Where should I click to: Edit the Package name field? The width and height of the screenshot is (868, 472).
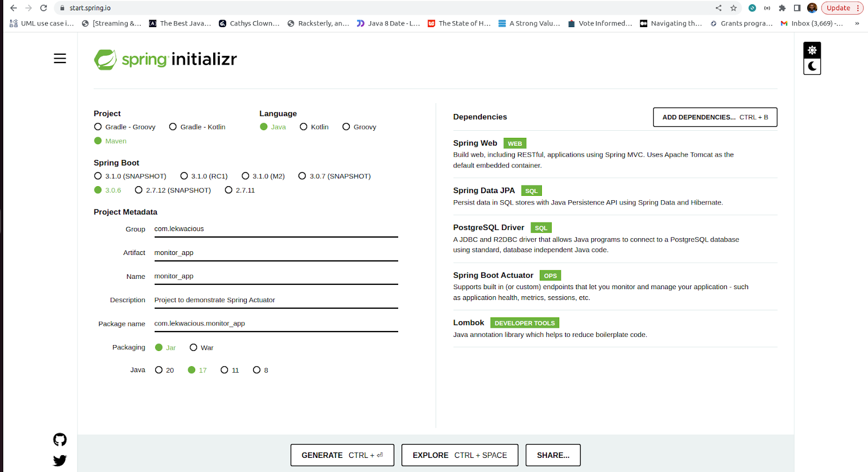[x=276, y=323]
